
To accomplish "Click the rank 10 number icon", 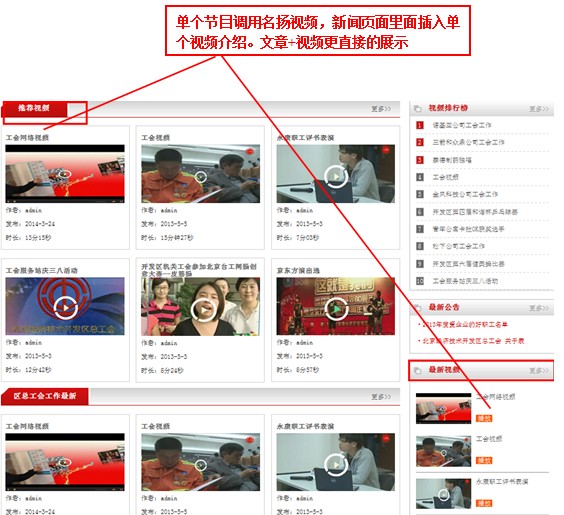I will coord(419,281).
